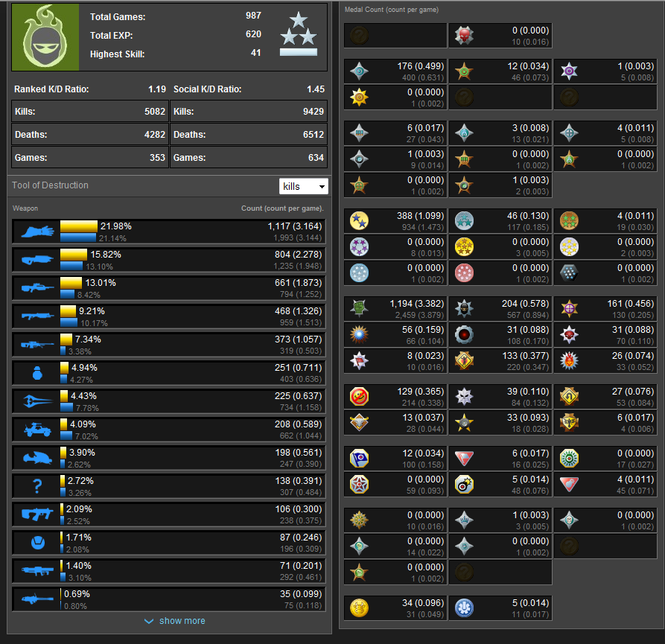The height and width of the screenshot is (644, 665).
Task: Click the Count (count per game) column header
Action: pyautogui.click(x=282, y=208)
